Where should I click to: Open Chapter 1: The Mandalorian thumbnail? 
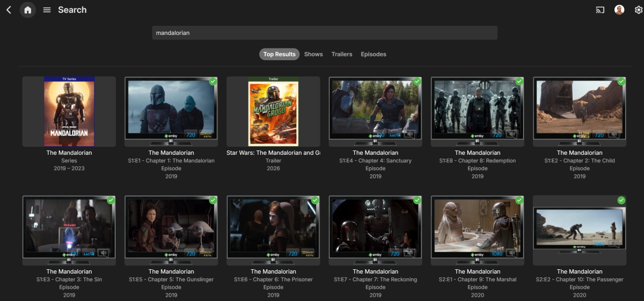171,111
